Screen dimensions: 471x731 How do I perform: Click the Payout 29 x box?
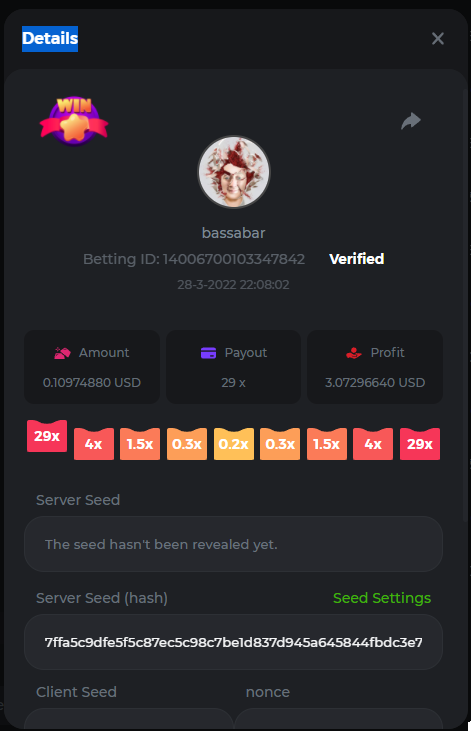(x=234, y=367)
